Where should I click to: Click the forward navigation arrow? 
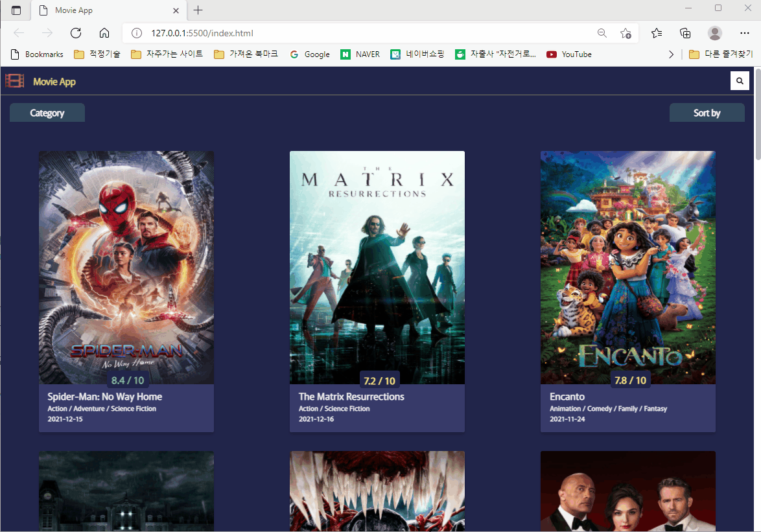(47, 33)
